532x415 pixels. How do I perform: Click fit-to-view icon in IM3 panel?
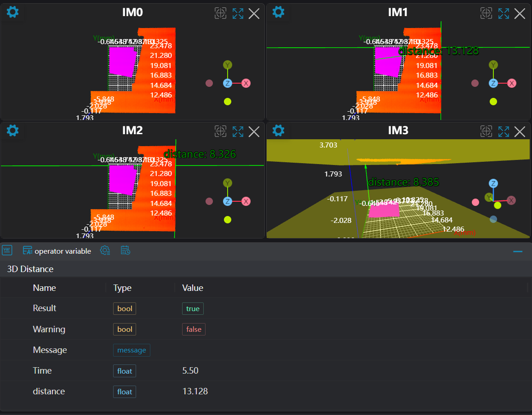(486, 131)
